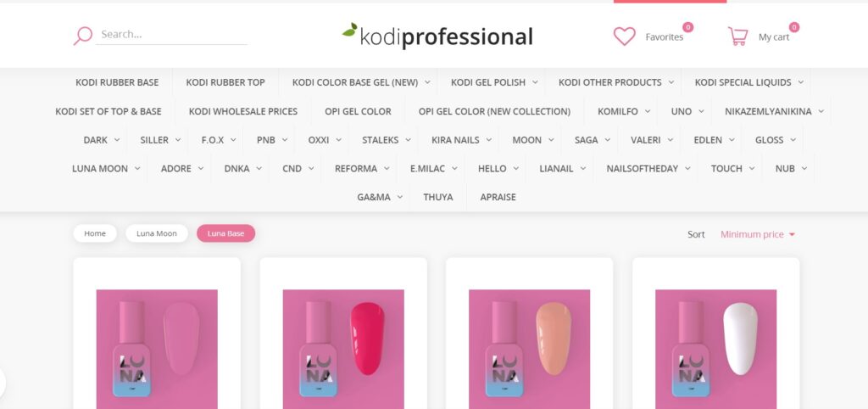Viewport: 868px width, 409px height.
Task: Go to the Home breadcrumb
Action: 95,233
